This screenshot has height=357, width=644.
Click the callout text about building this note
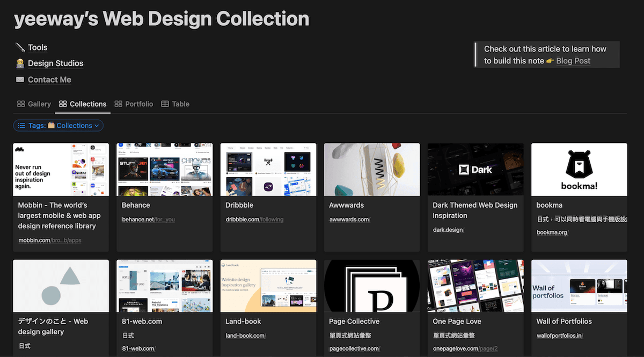coord(545,55)
